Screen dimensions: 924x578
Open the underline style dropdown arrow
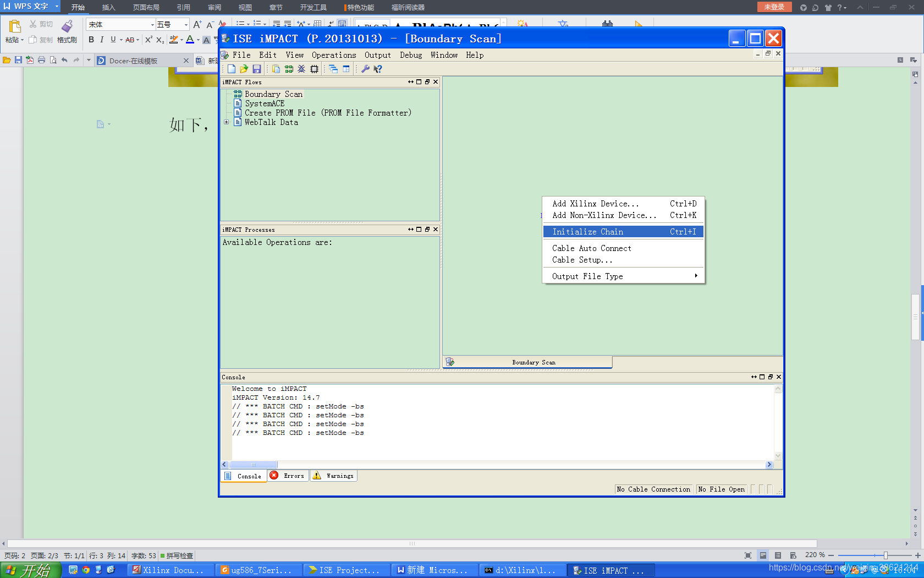coord(121,40)
